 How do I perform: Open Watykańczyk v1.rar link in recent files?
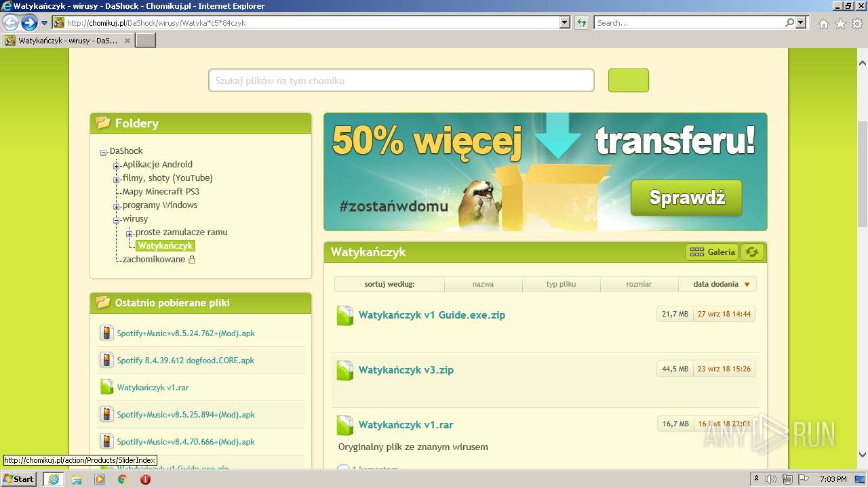(x=153, y=388)
